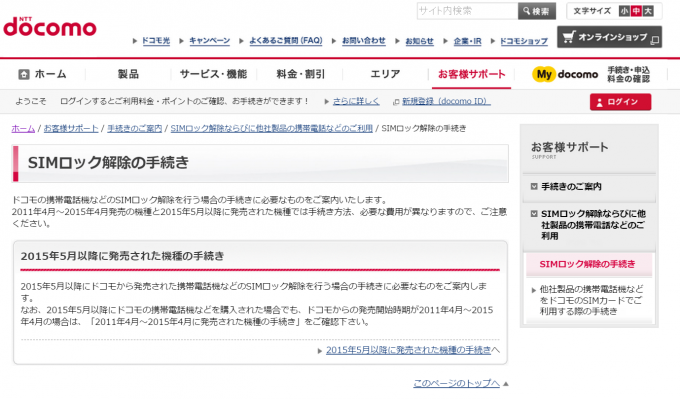Click the 2015年5月以降に発売された機種の手続き heading
This screenshot has width=680, height=399.
pyautogui.click(x=122, y=256)
